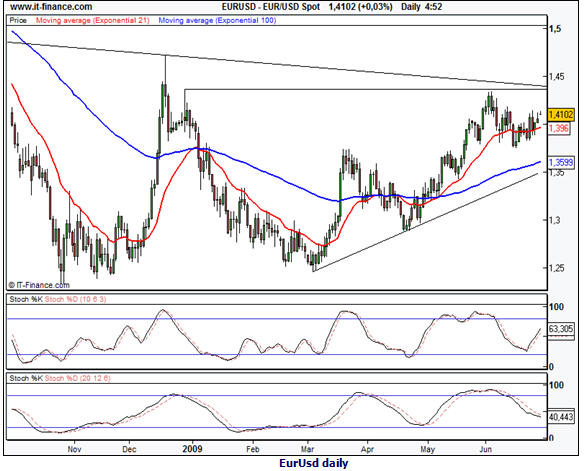Click the www.it-finance.com link text
Screen dimensions: 584x471
[x=51, y=7]
